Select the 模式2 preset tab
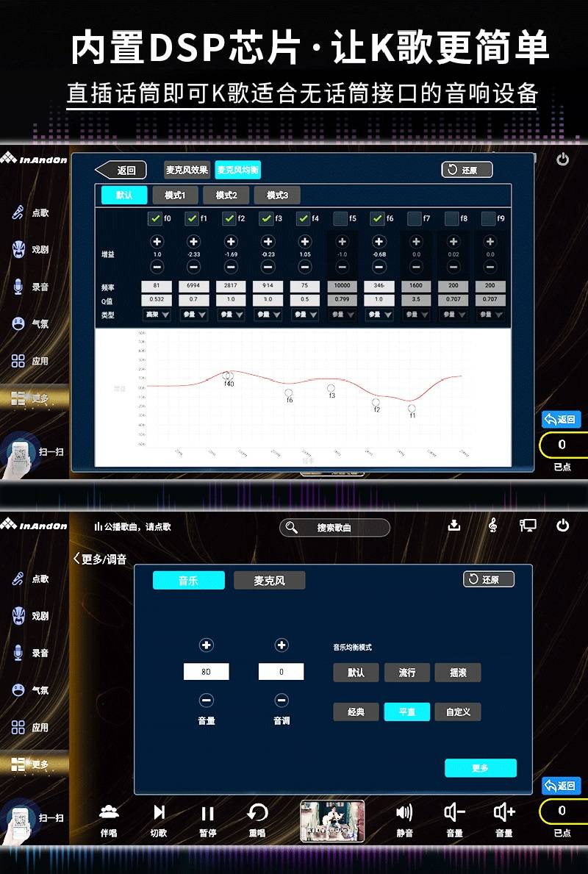 pos(226,195)
